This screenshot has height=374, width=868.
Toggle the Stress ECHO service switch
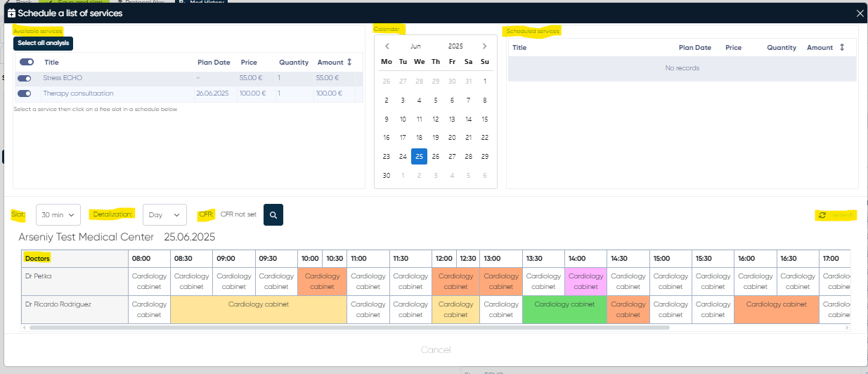point(25,78)
